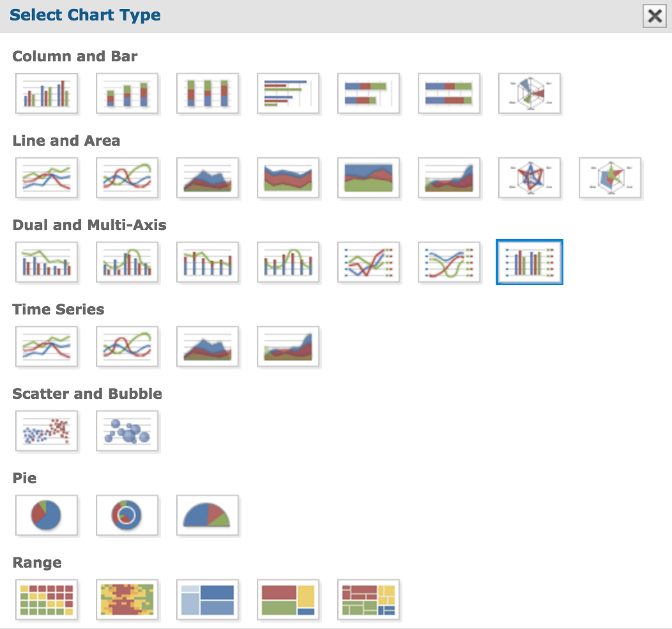Close the Select Chart Type dialog

pos(654,16)
